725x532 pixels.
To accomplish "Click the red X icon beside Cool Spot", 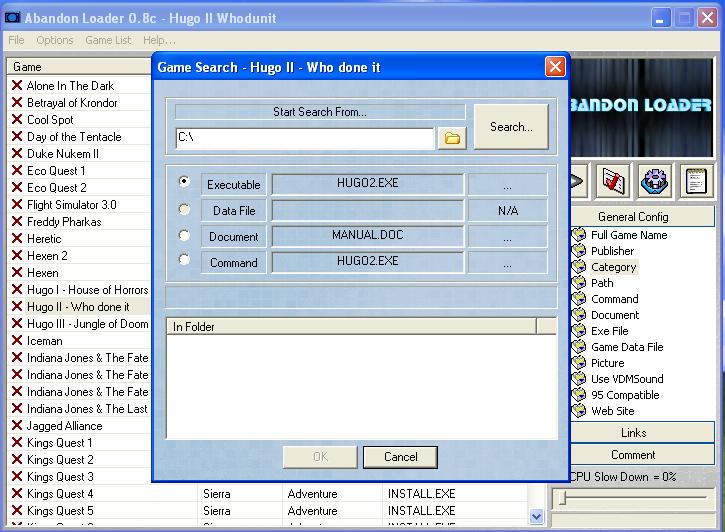I will click(17, 119).
